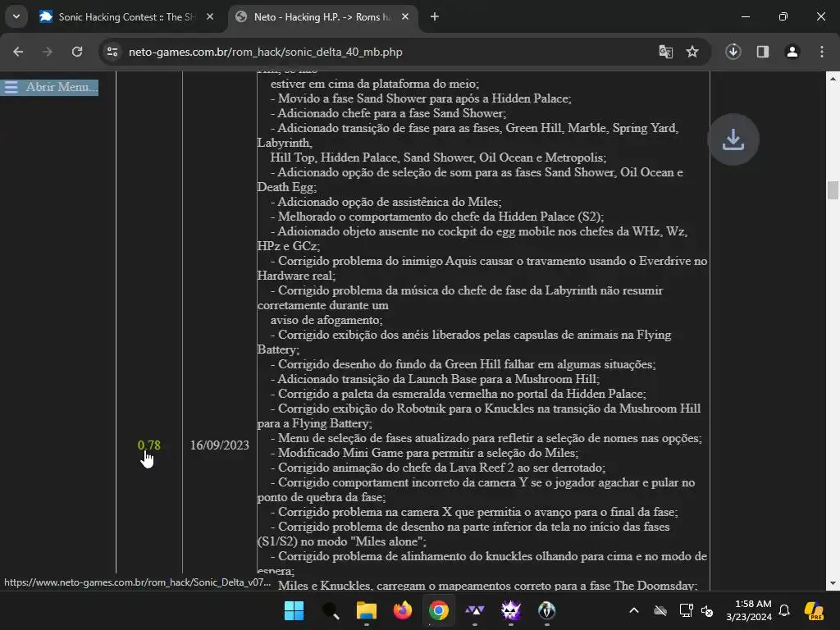This screenshot has width=840, height=630.
Task: Launch Firefox from the taskbar
Action: (x=402, y=610)
